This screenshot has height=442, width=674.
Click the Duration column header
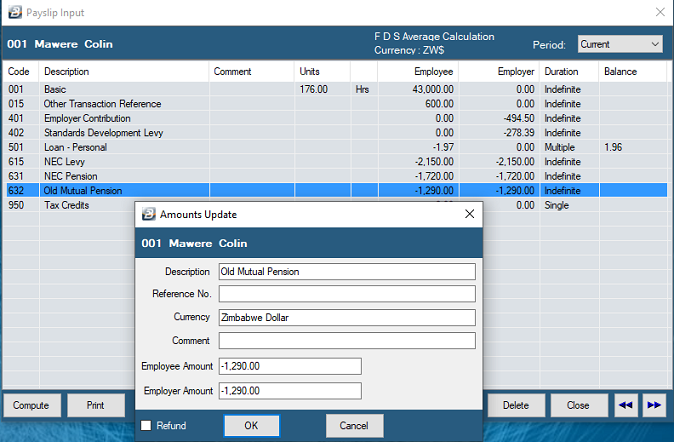tap(569, 71)
